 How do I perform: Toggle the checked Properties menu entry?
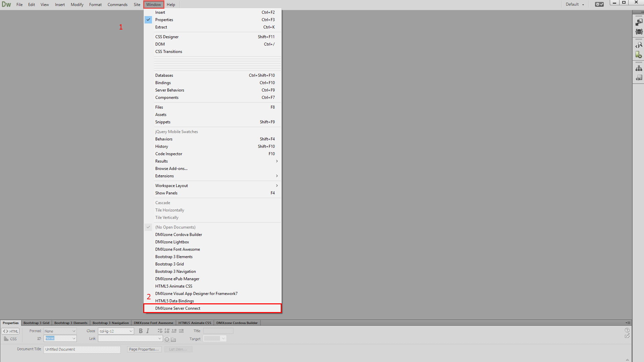tap(213, 20)
